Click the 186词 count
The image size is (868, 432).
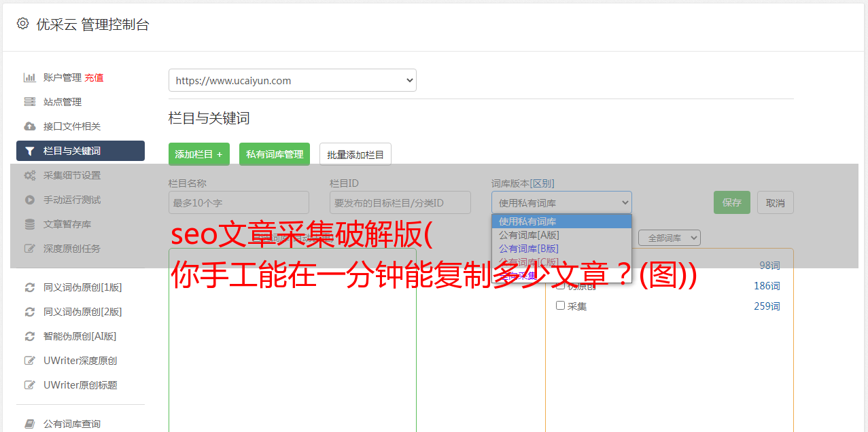point(767,286)
